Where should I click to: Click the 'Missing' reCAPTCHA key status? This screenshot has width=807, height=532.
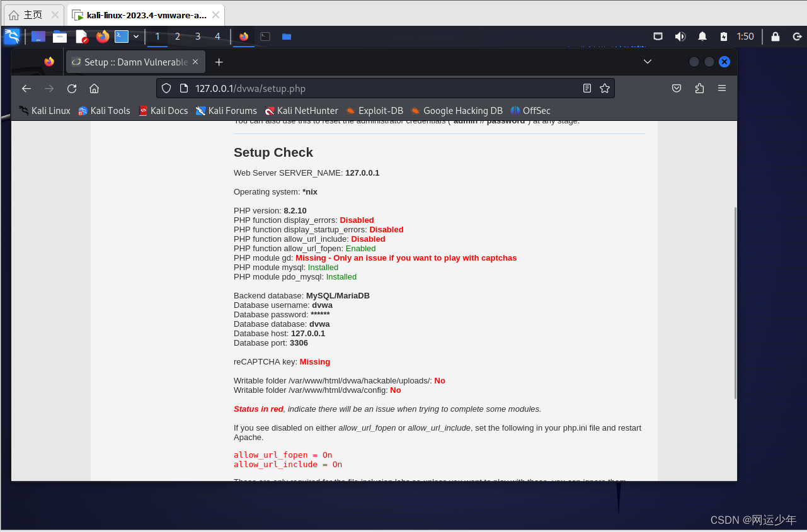pos(315,362)
